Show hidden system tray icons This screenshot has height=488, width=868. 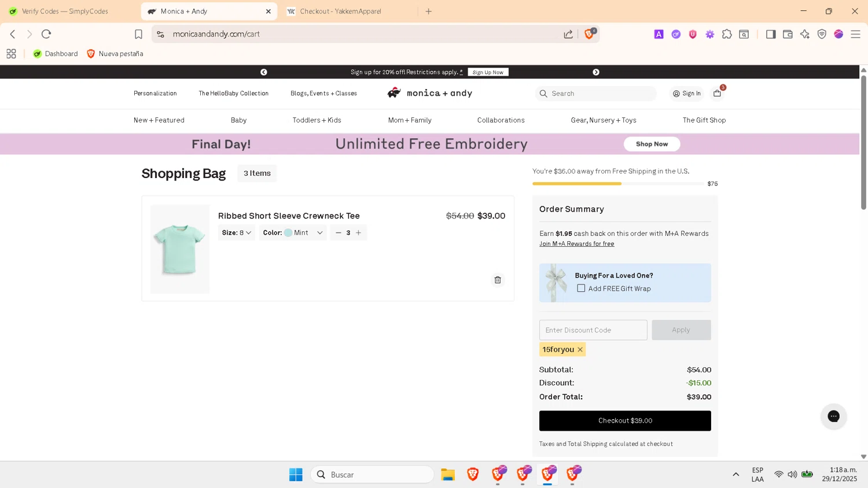pyautogui.click(x=735, y=475)
